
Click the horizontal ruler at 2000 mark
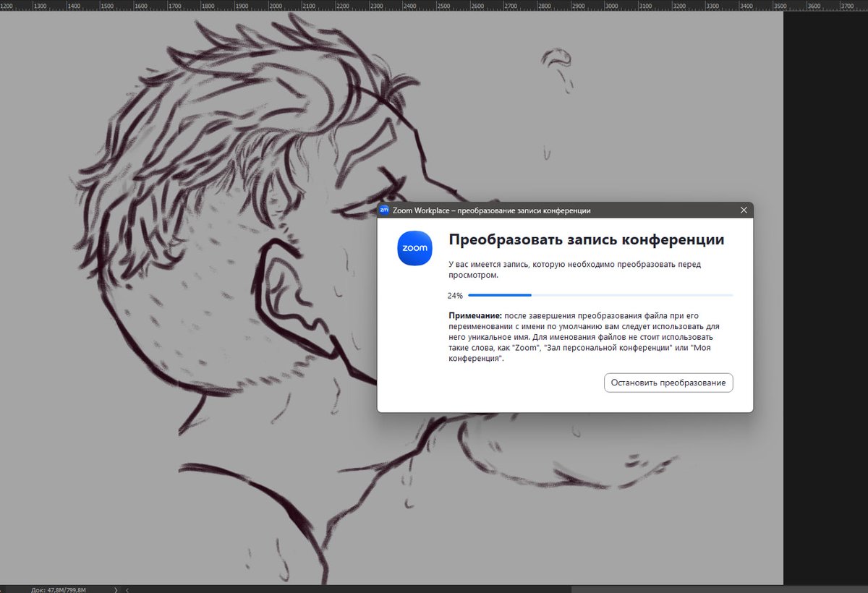[276, 5]
